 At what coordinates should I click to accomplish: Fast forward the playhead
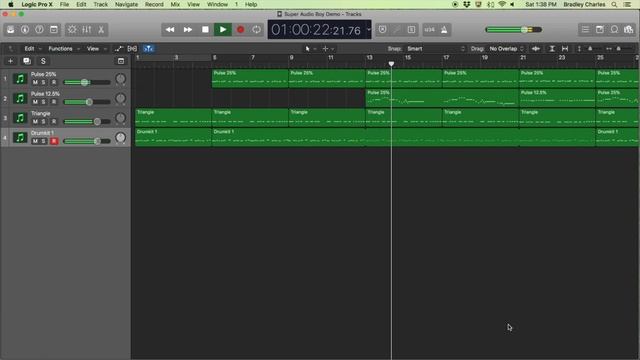188,30
